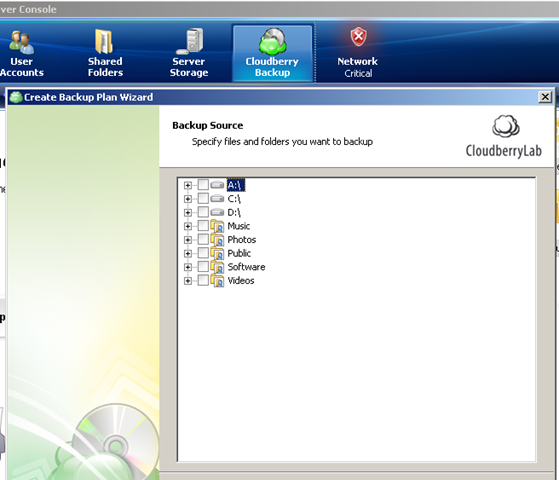
Task: Click the C:\ drive icon
Action: click(x=217, y=199)
